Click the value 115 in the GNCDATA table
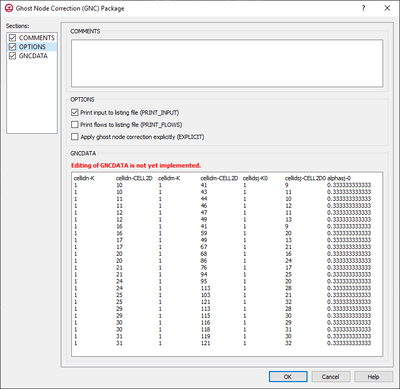The width and height of the screenshot is (400, 389). [x=205, y=316]
